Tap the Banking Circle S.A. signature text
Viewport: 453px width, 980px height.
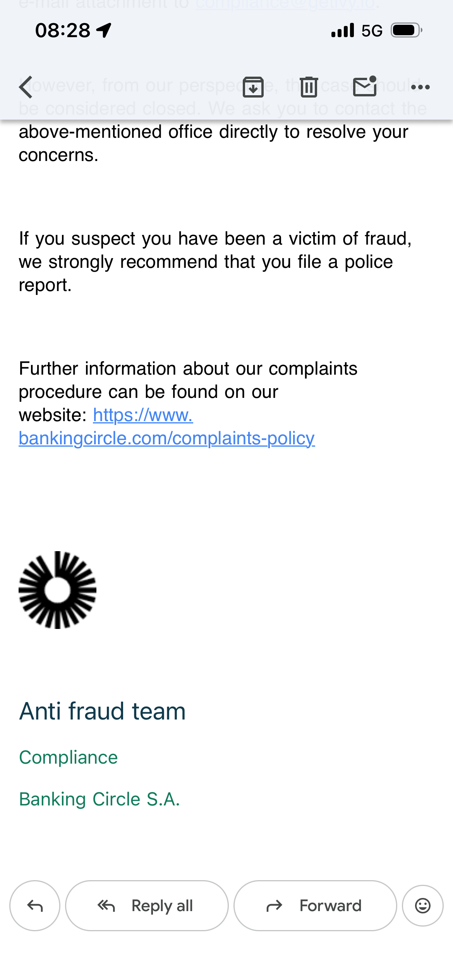[x=100, y=799]
